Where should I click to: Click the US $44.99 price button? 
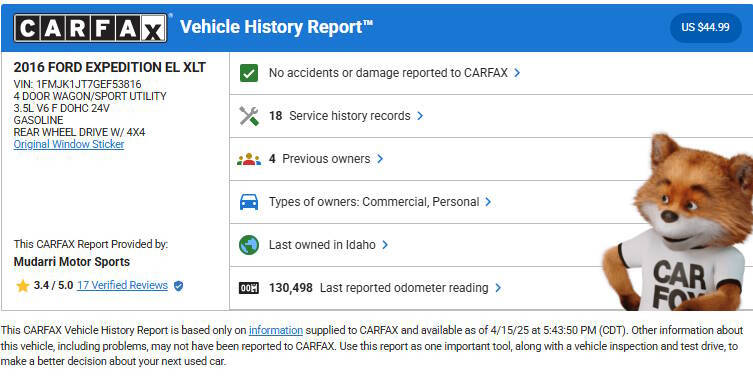click(705, 27)
